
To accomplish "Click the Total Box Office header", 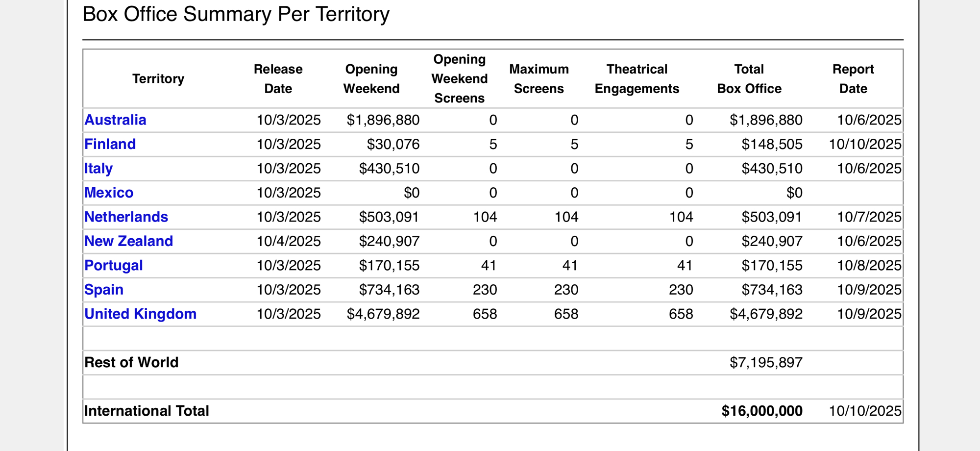I will [749, 78].
